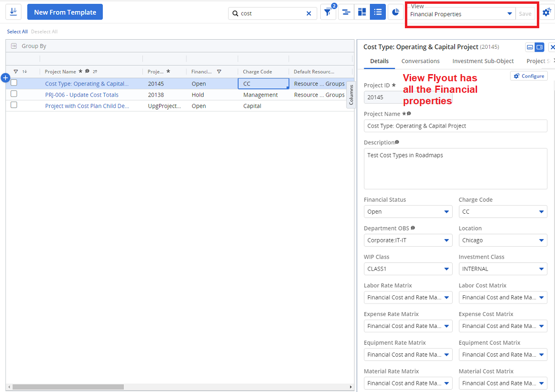
Task: Open the PRJ-006 - Update Cost Totals link
Action: pyautogui.click(x=82, y=95)
